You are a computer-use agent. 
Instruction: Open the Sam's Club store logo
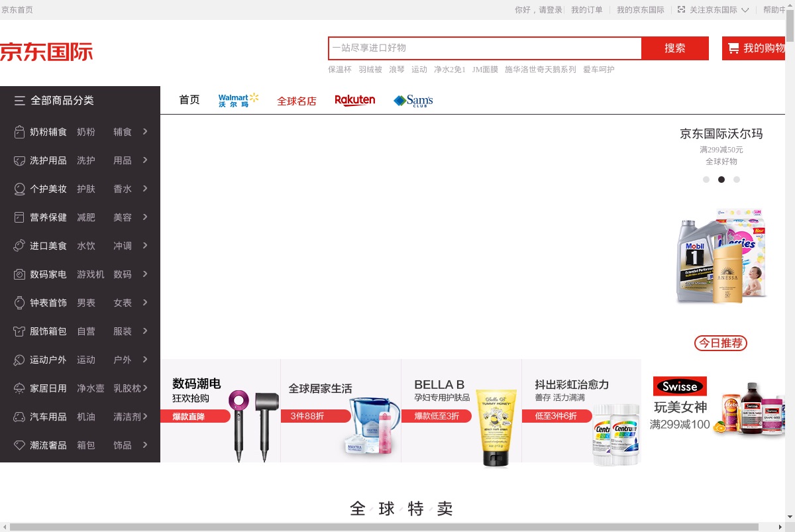pos(413,101)
